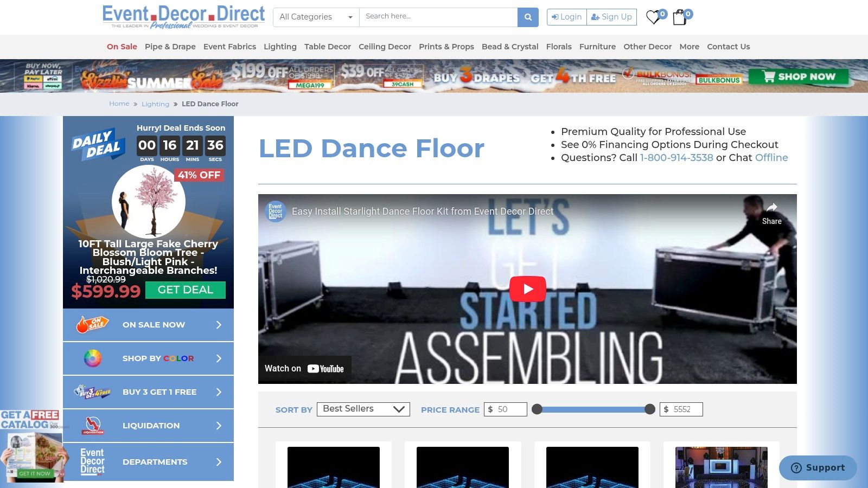The height and width of the screenshot is (488, 868).
Task: Click the channel avatar on the video
Action: pyautogui.click(x=276, y=211)
